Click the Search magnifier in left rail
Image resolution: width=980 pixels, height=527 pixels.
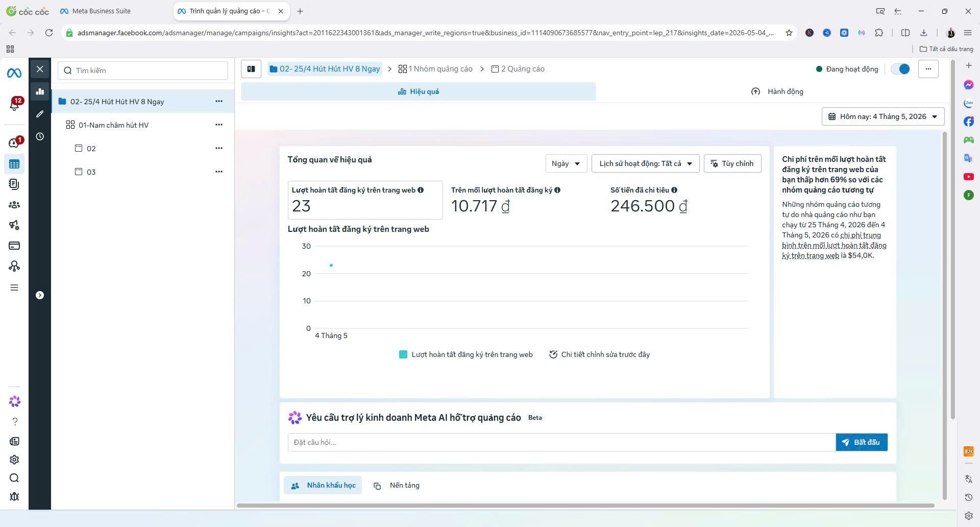[x=14, y=478]
